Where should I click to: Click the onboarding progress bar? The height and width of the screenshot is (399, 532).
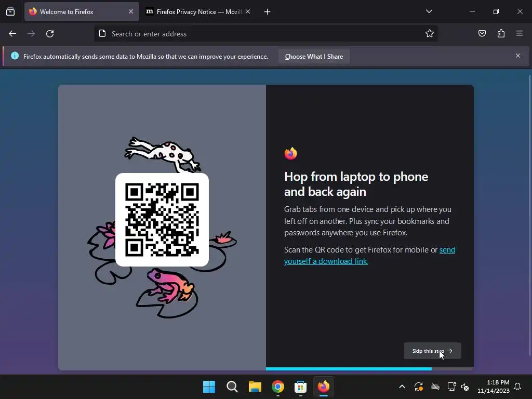click(369, 369)
